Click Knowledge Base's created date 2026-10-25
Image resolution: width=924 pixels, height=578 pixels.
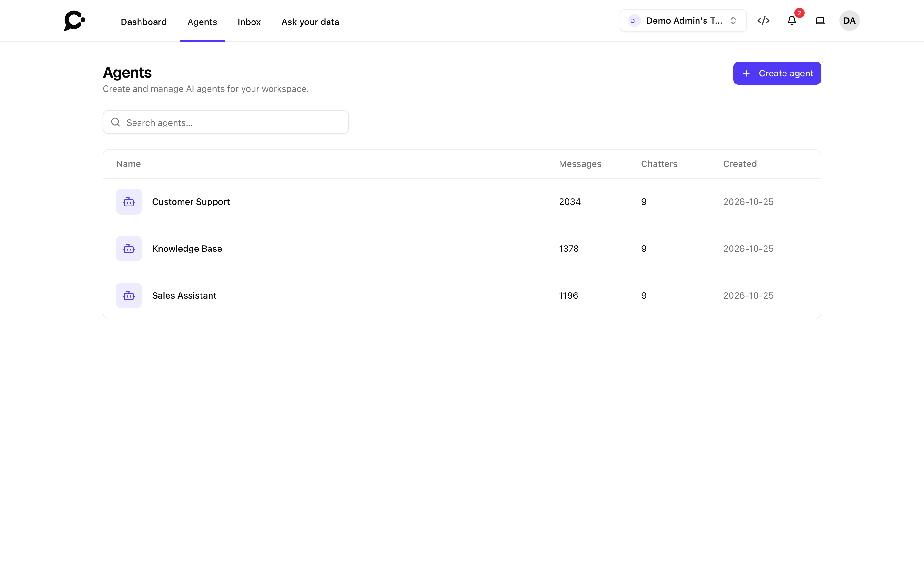(748, 249)
